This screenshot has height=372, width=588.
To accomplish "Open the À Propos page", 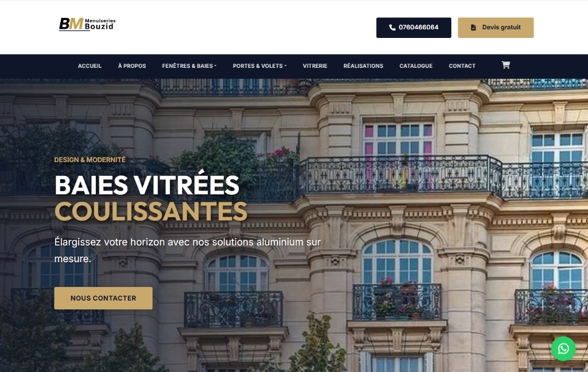I will 132,66.
